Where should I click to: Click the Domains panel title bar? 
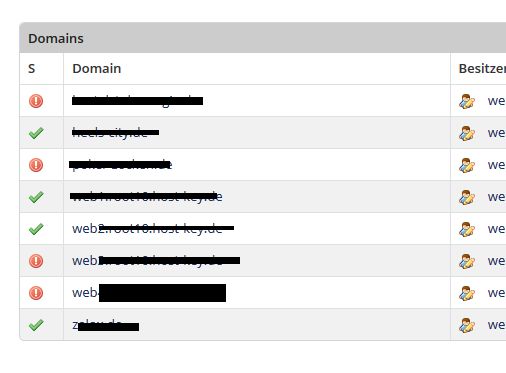[x=263, y=38]
